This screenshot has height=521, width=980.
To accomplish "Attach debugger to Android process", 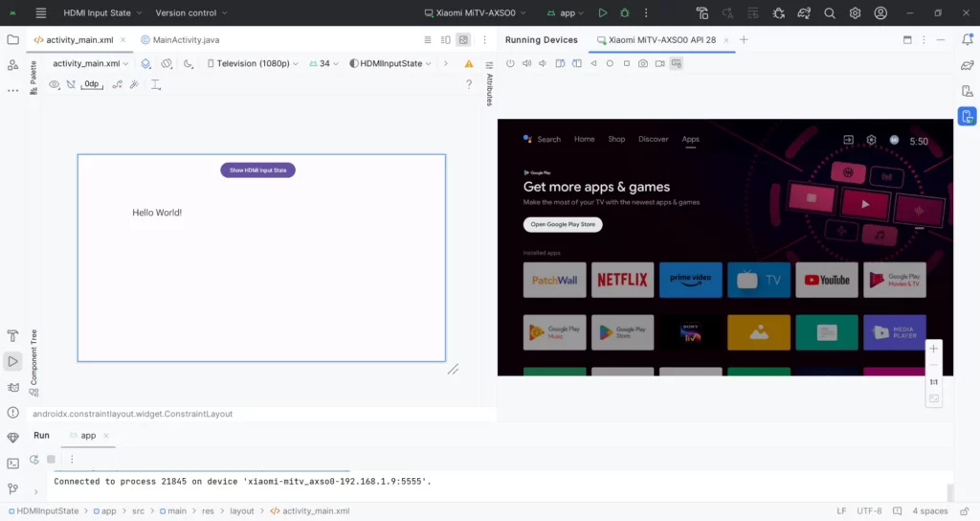I will (779, 12).
